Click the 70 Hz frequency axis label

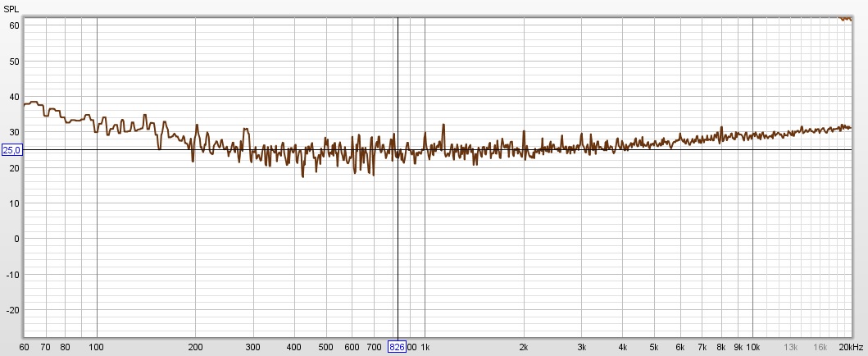coord(45,347)
